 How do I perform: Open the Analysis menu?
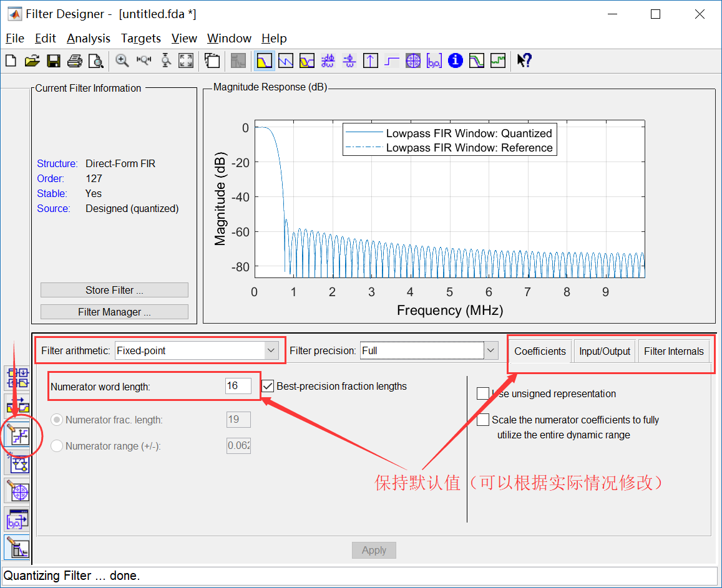tap(89, 38)
